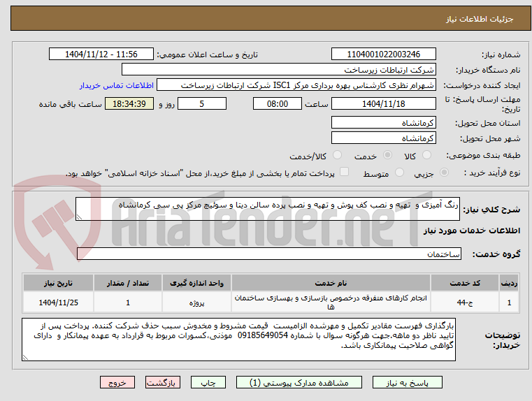This screenshot has height=401, width=532.
Task: Select the متوسط purchase type radio
Action: (x=400, y=173)
